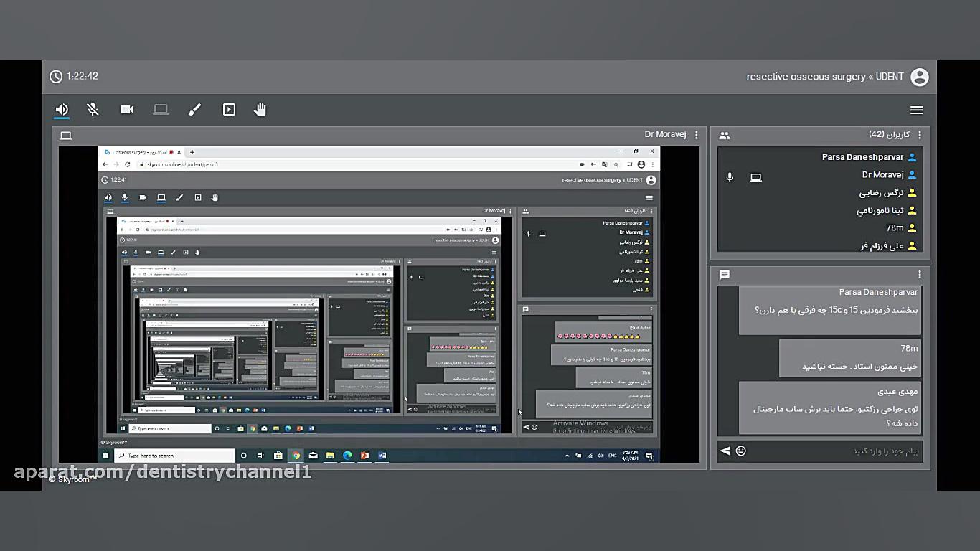This screenshot has width=980, height=551.
Task: Toggle the speaker audio icon
Action: click(x=62, y=110)
